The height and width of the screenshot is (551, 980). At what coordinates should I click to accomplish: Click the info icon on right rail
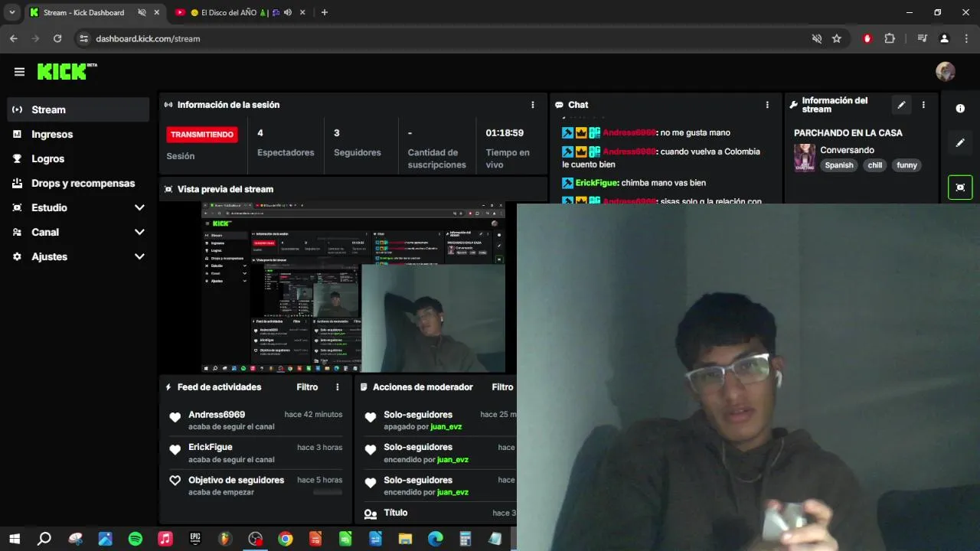pyautogui.click(x=960, y=109)
